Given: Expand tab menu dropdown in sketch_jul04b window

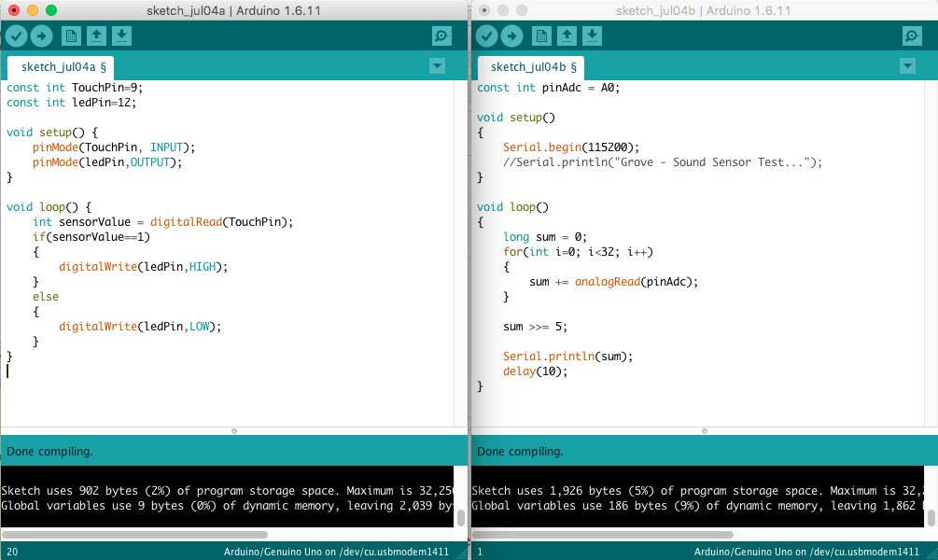Looking at the screenshot, I should [907, 66].
